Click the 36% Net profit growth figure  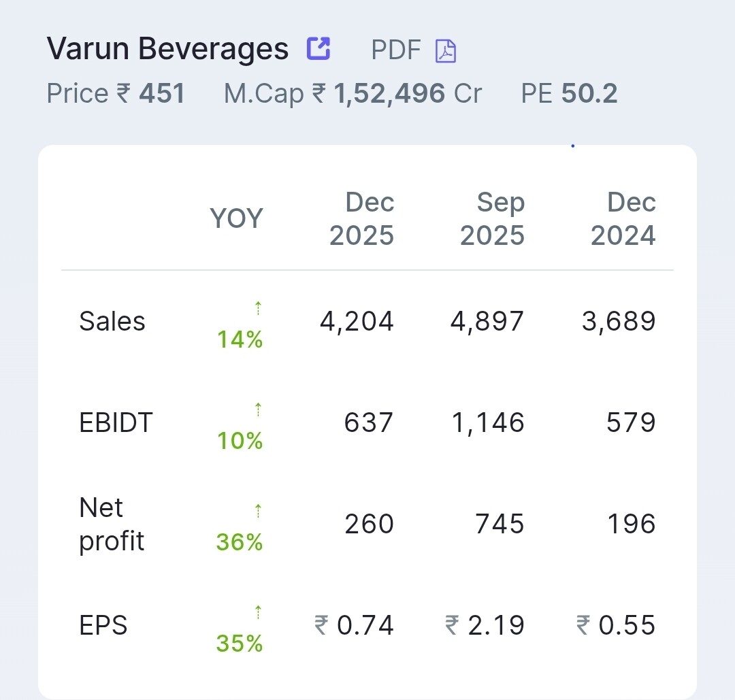[240, 542]
